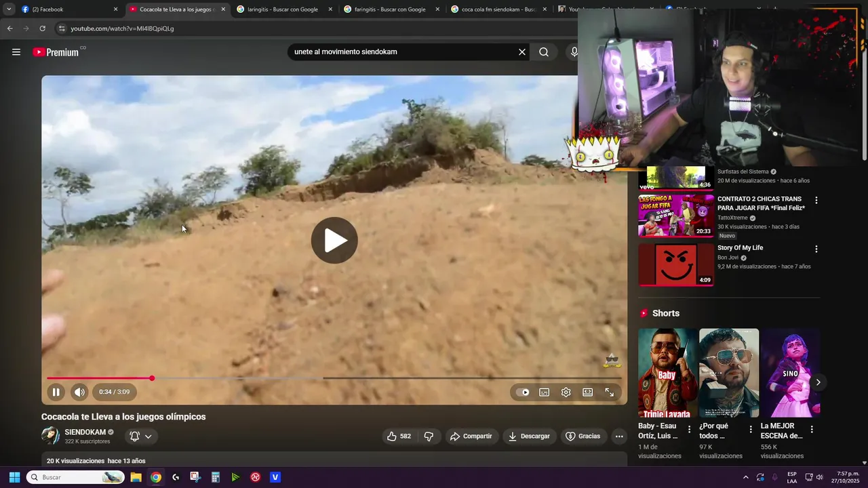Viewport: 868px width, 488px height.
Task: Toggle subtitles with the captions icon
Action: [x=544, y=392]
